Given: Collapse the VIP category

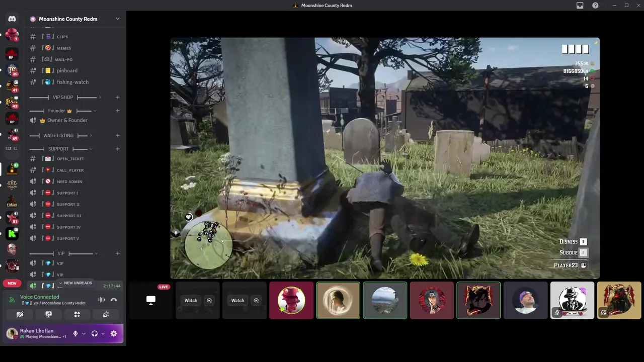Looking at the screenshot, I should click(63, 253).
